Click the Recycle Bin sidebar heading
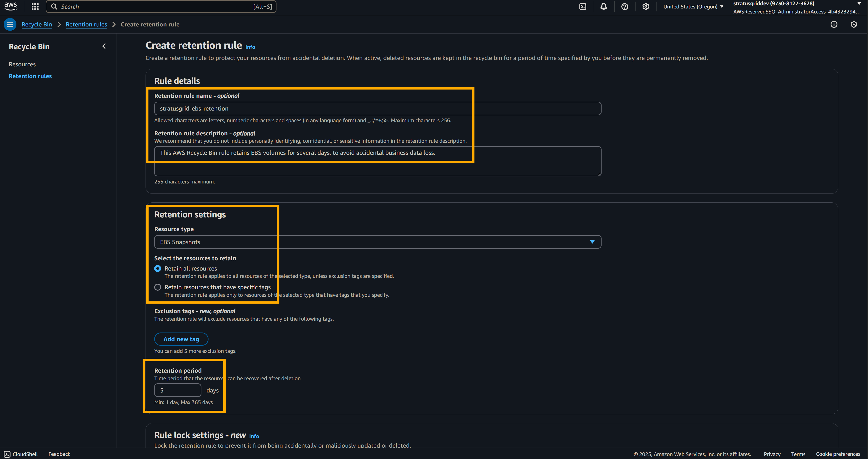 point(29,46)
